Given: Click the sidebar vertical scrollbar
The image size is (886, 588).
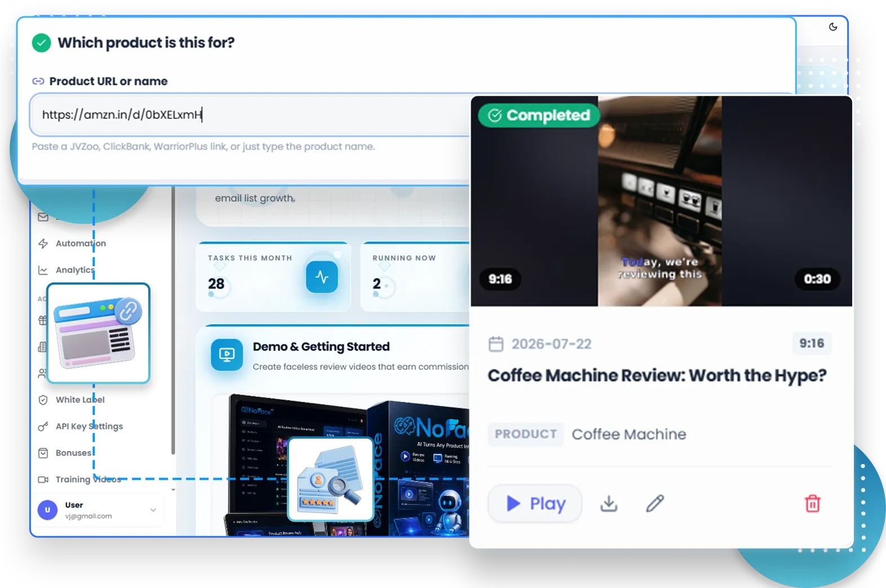Looking at the screenshot, I should 173,321.
